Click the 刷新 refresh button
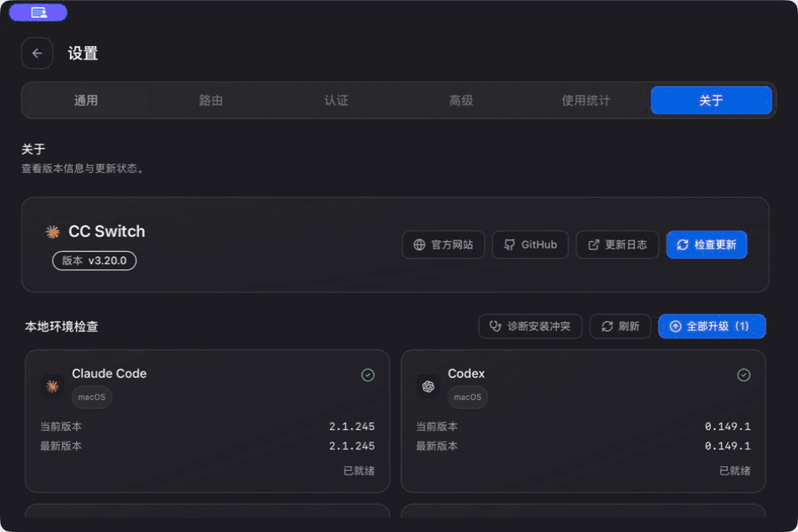Screen dimensions: 798x532 pyautogui.click(x=620, y=326)
